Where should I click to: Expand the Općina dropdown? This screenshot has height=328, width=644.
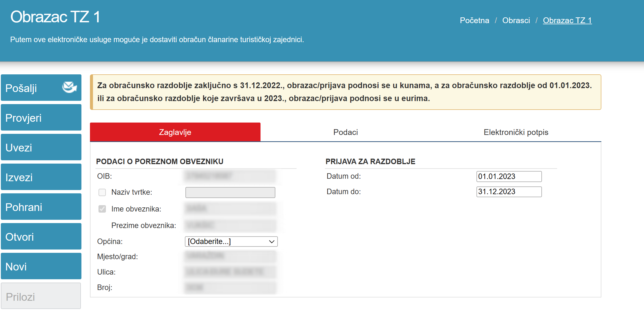tap(231, 242)
